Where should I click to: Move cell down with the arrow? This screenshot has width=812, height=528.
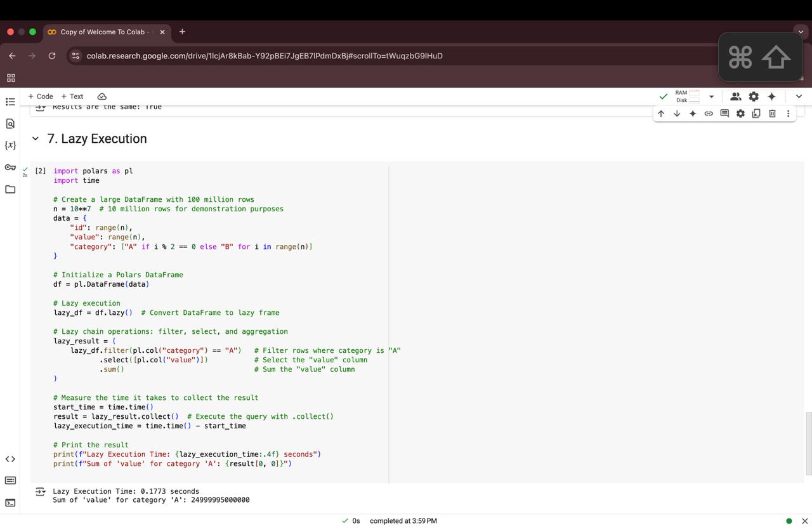677,114
